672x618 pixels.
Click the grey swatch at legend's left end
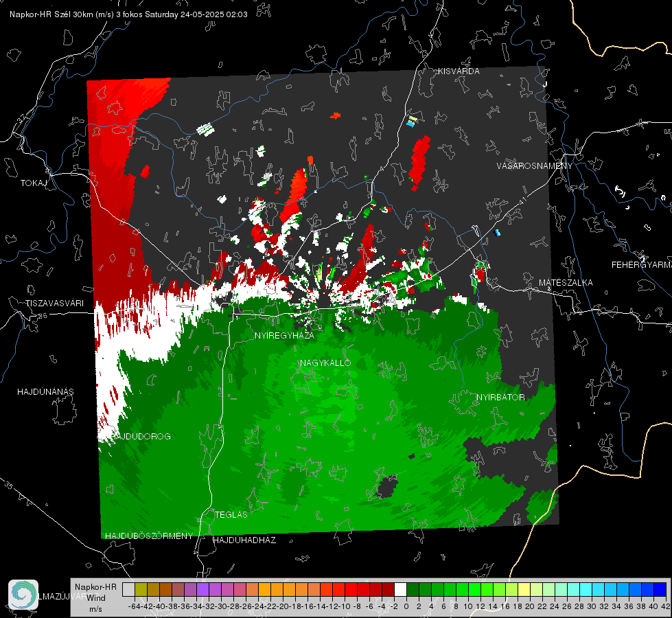click(x=128, y=589)
